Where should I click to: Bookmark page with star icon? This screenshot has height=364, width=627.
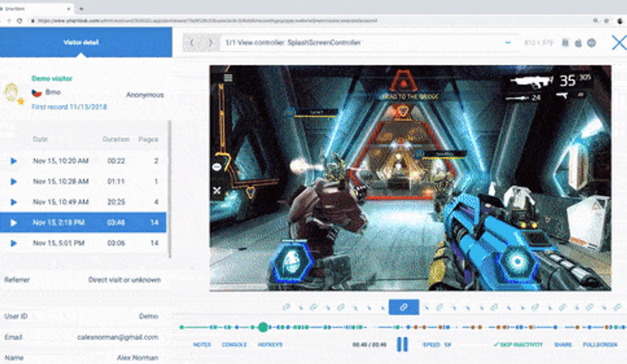pyautogui.click(x=606, y=20)
